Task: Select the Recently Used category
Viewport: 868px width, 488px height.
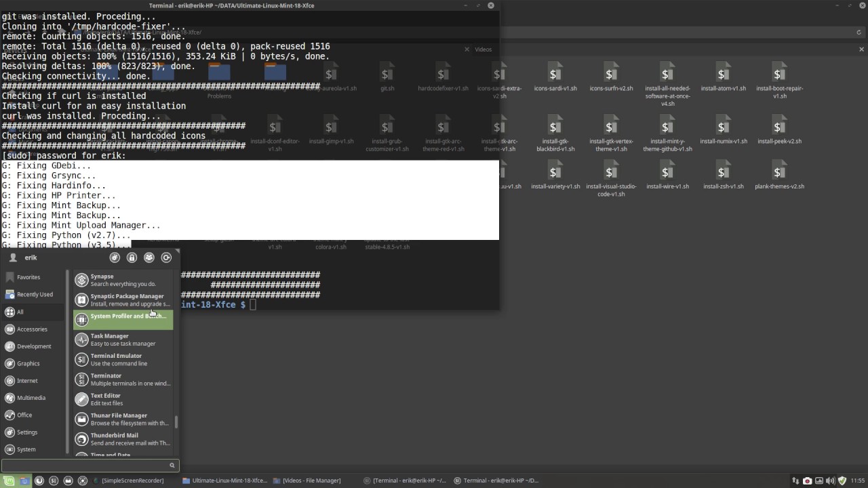Action: (x=34, y=295)
